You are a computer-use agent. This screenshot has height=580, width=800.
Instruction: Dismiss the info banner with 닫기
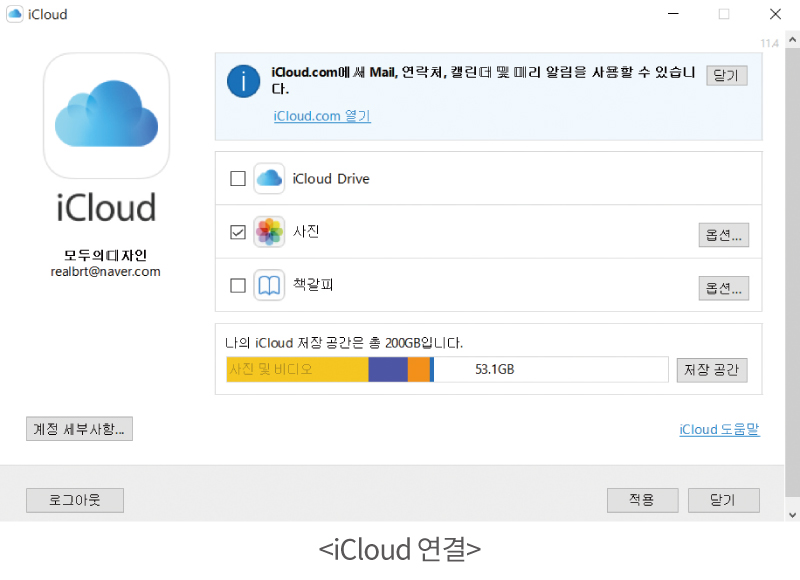point(727,75)
